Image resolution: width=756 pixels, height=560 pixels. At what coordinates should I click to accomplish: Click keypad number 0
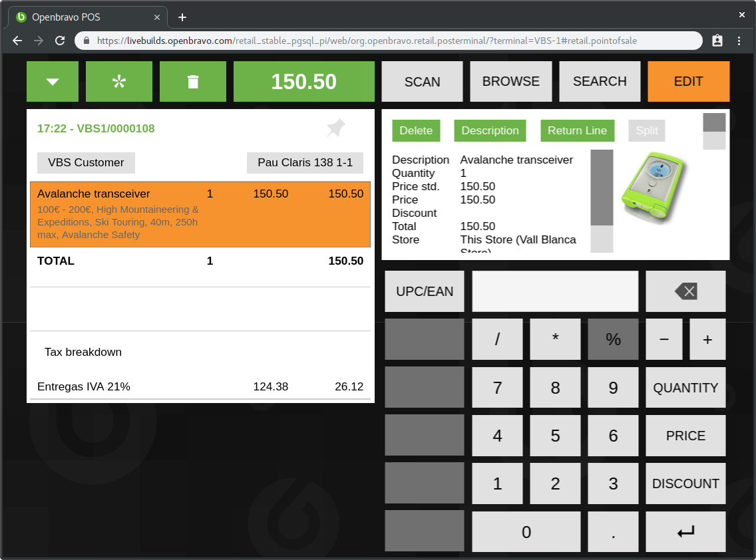526,531
